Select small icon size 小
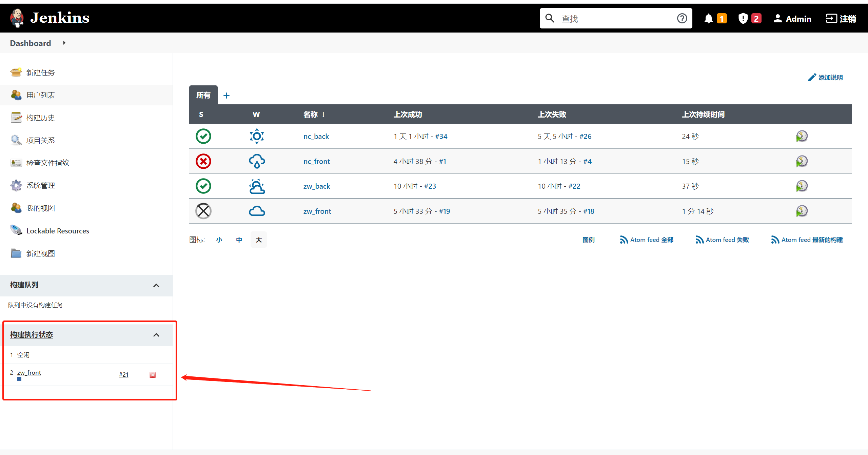Viewport: 868px width, 455px height. click(x=219, y=240)
